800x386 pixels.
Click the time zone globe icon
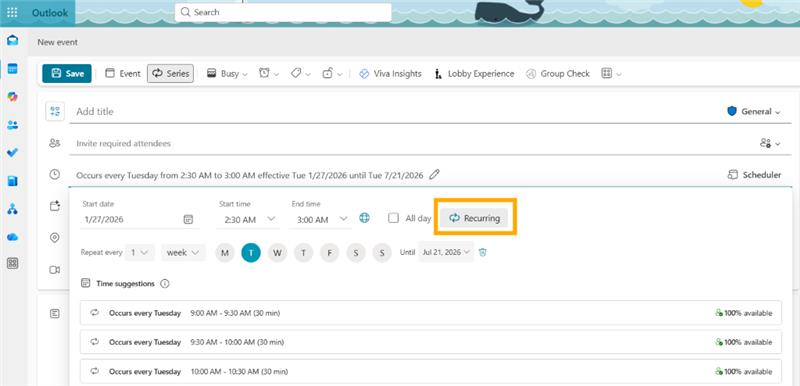click(364, 218)
